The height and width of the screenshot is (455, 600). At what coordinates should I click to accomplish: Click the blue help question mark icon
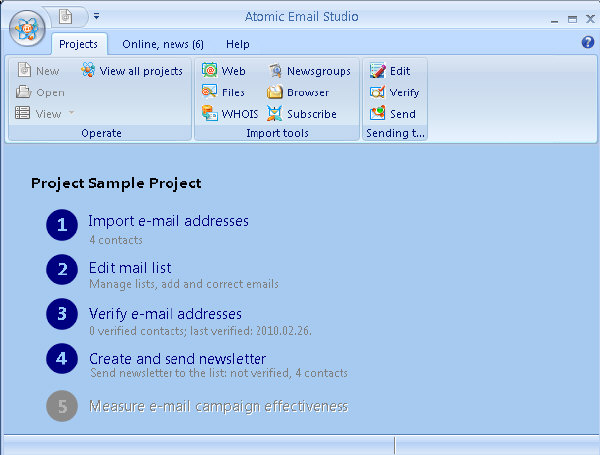(x=588, y=42)
